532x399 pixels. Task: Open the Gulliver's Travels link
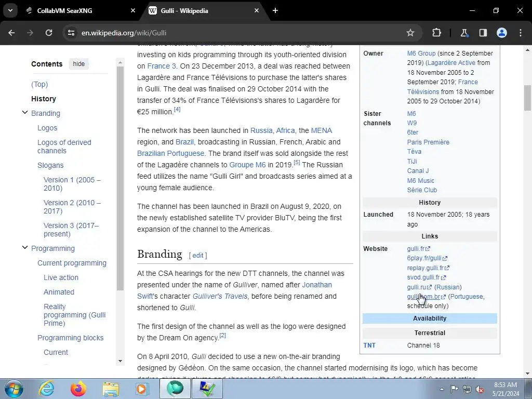point(220,296)
